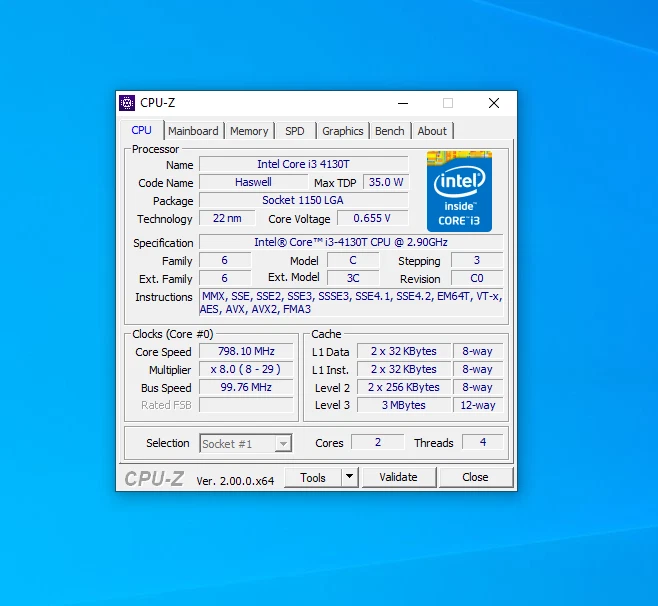Click the Revision value C0

coord(477,278)
